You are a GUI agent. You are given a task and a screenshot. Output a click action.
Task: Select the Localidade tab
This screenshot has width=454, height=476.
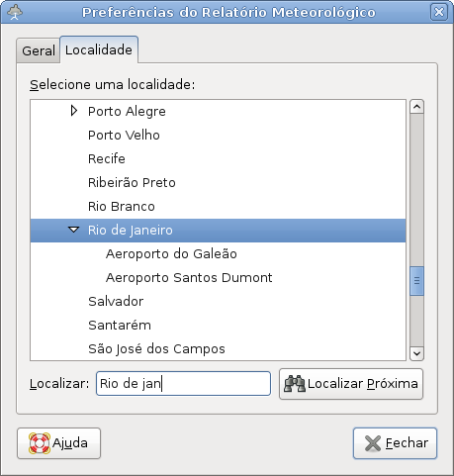(x=99, y=49)
